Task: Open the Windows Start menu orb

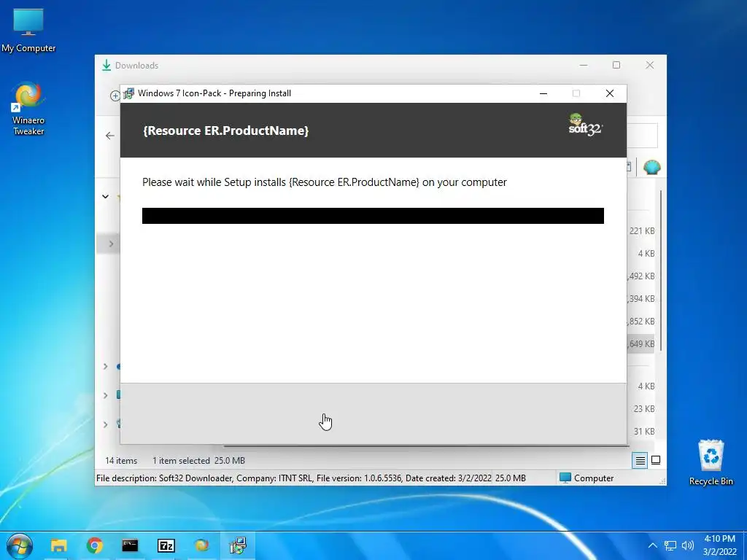Action: pos(20,545)
